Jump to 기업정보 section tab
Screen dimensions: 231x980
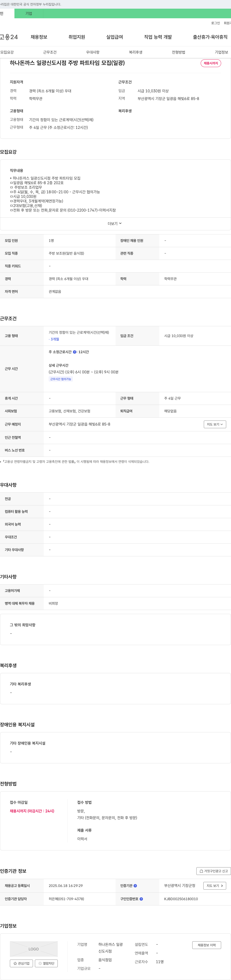221,52
